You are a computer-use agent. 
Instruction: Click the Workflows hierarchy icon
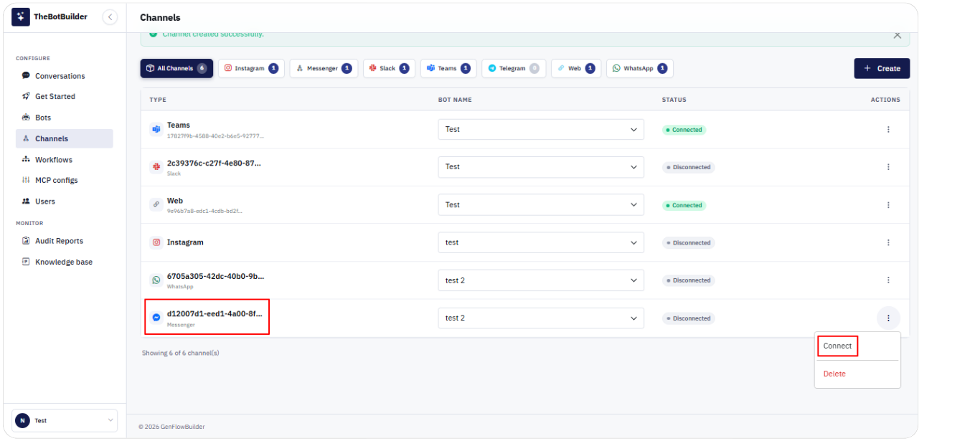(x=26, y=159)
